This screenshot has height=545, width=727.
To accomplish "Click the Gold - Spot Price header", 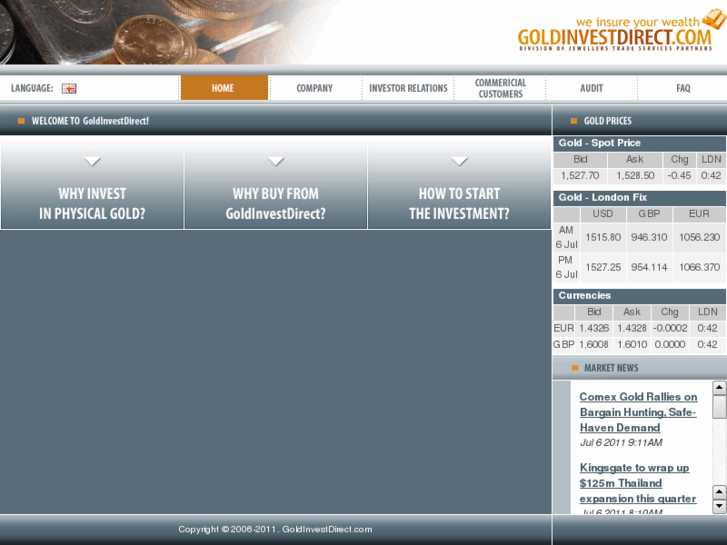I will 639,143.
